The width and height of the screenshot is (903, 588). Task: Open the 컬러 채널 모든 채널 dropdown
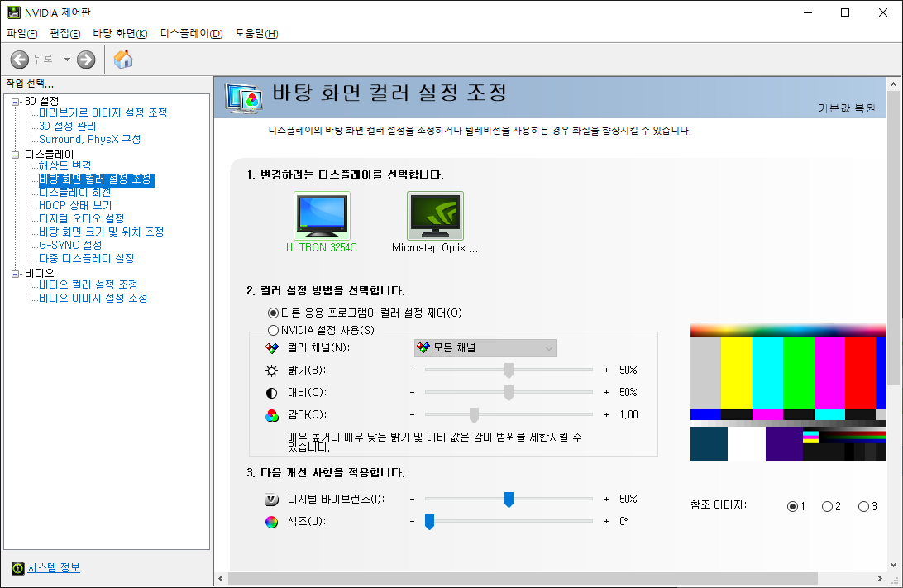point(485,348)
